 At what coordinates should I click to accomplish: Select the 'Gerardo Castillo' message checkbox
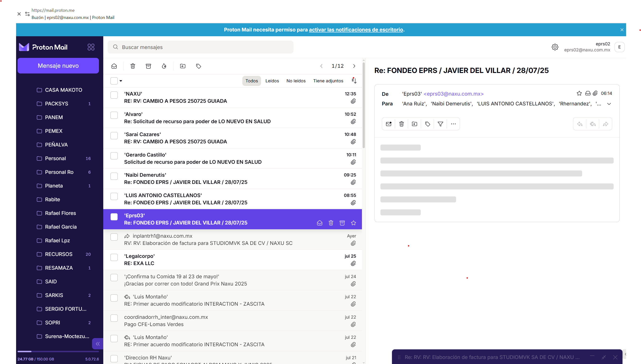coord(114,156)
